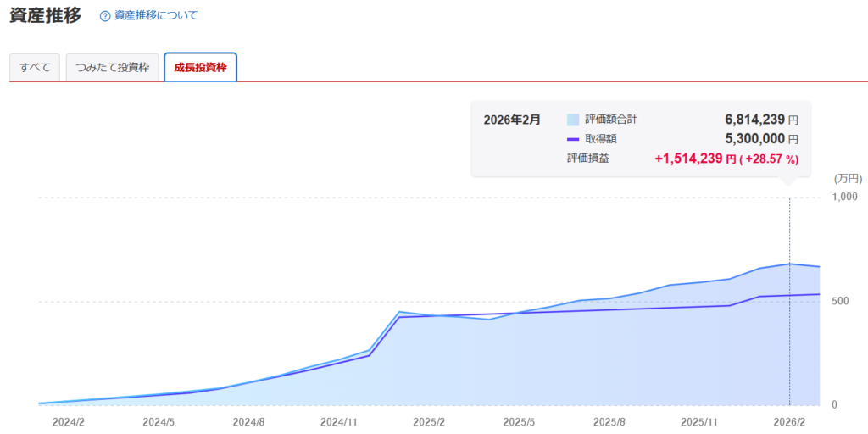Click the light blue 評価額合計 legend swatch

click(573, 120)
